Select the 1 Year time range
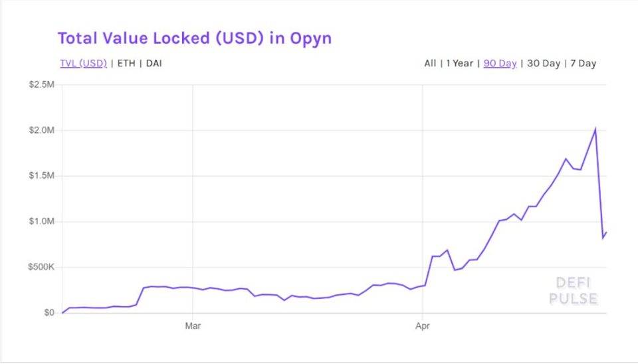 point(459,64)
